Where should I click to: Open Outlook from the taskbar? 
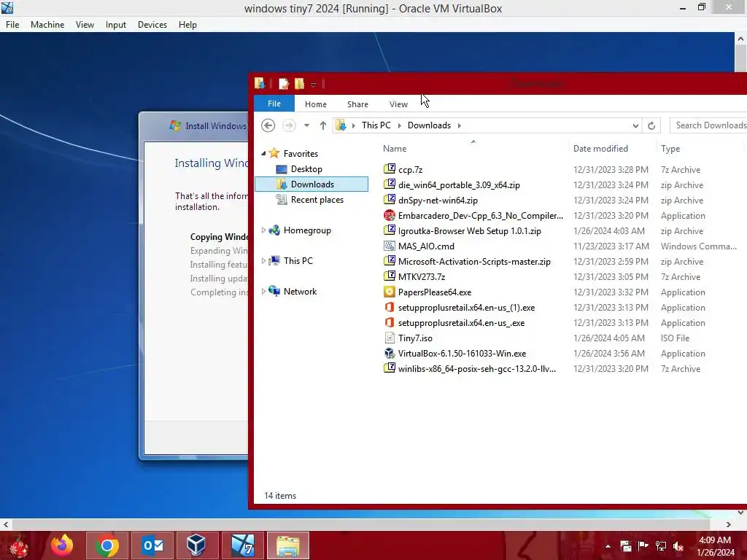[x=152, y=545]
